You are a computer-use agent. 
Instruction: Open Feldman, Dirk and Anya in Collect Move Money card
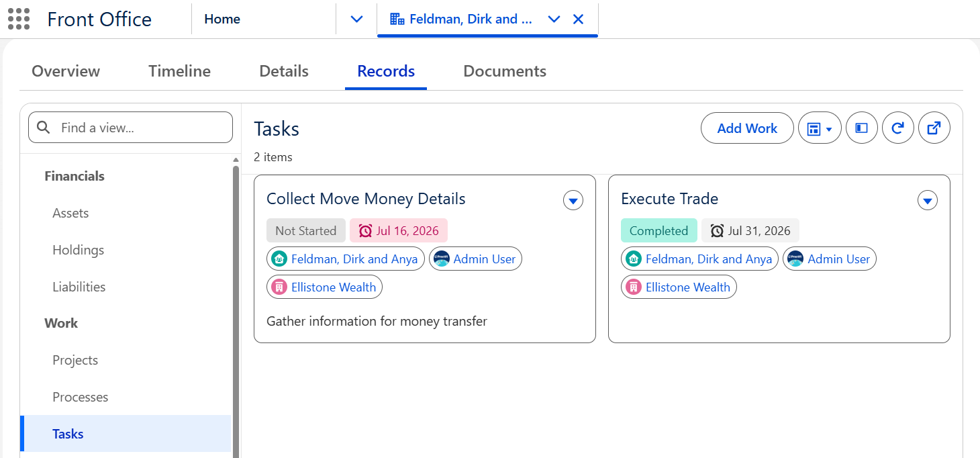pos(354,259)
